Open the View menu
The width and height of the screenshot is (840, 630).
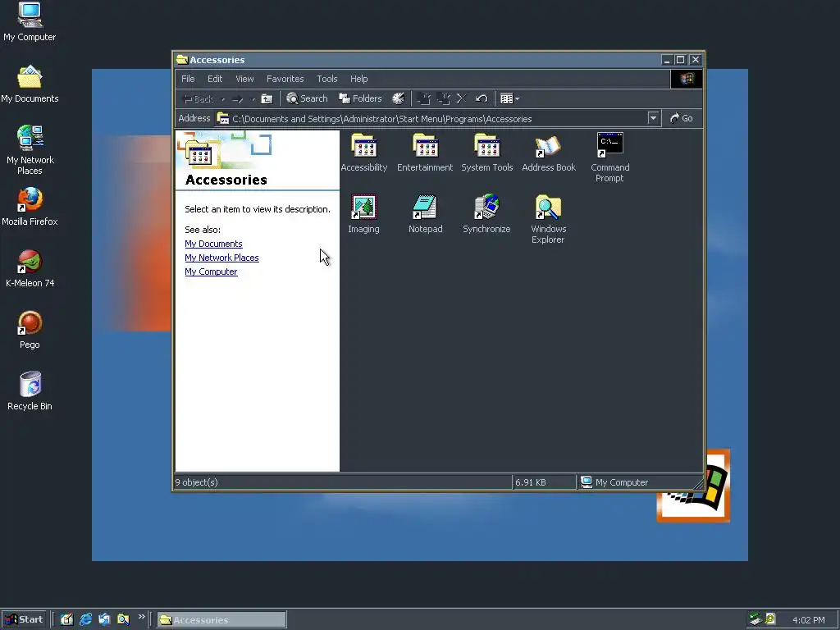[244, 79]
